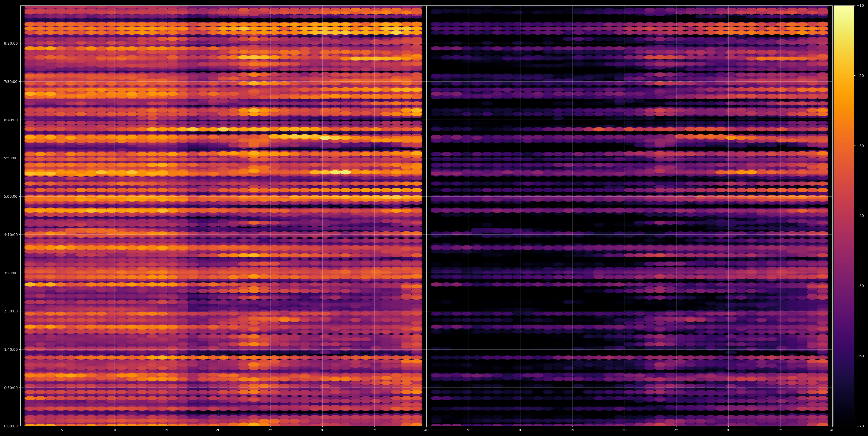
Task: Select the 0:50:00 y-axis label
Action: tap(10, 388)
